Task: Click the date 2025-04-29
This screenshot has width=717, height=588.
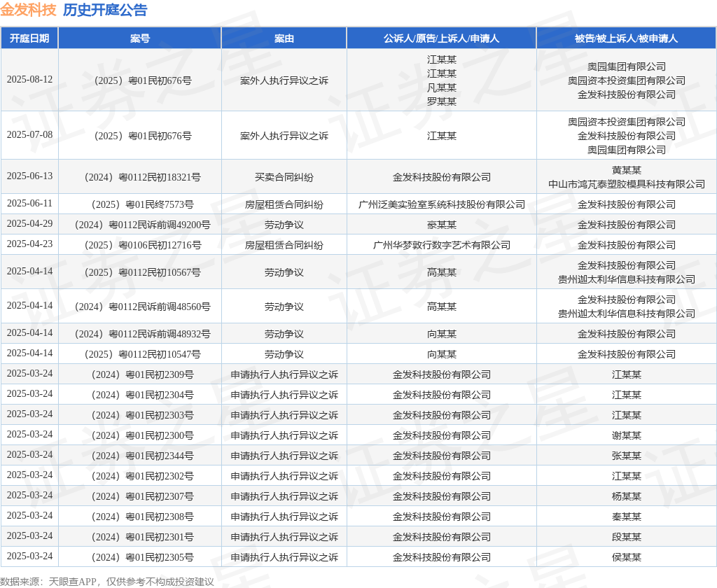Action: click(x=29, y=223)
